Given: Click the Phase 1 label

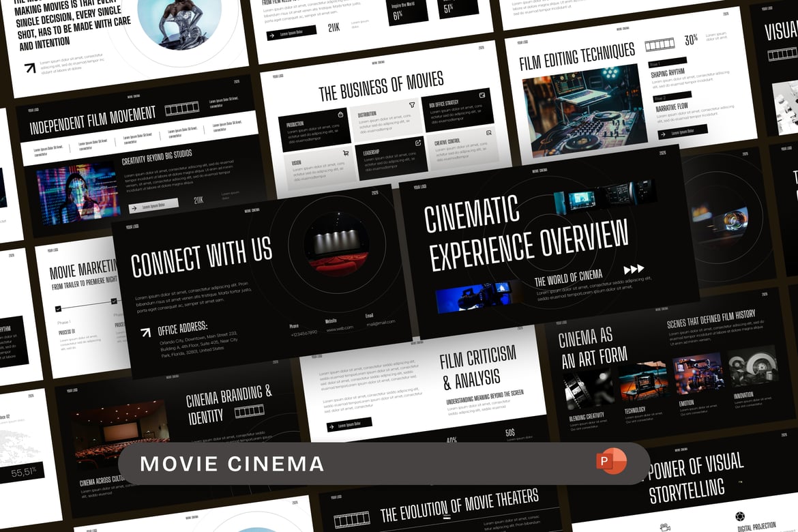Looking at the screenshot, I should 64,322.
